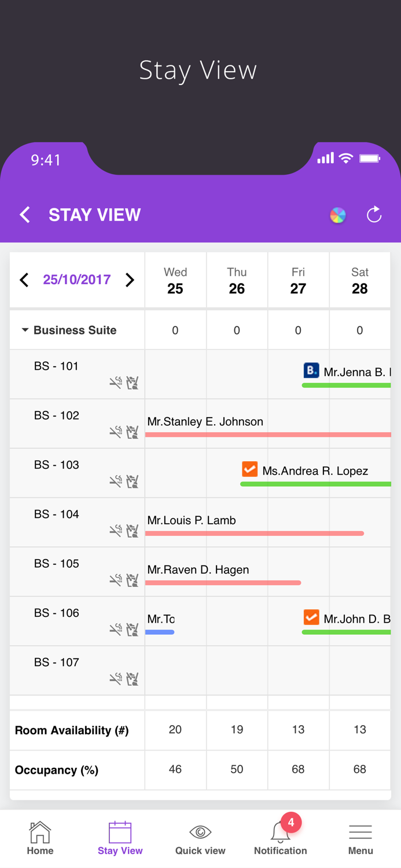This screenshot has width=401, height=868.
Task: Go to the previous date with the left chevron
Action: (23, 279)
